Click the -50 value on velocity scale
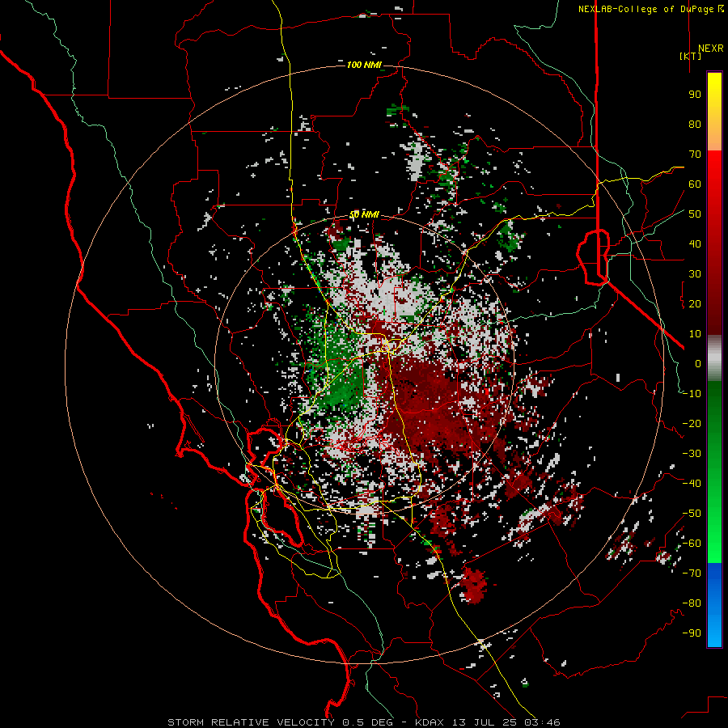728x728 pixels. [x=692, y=514]
